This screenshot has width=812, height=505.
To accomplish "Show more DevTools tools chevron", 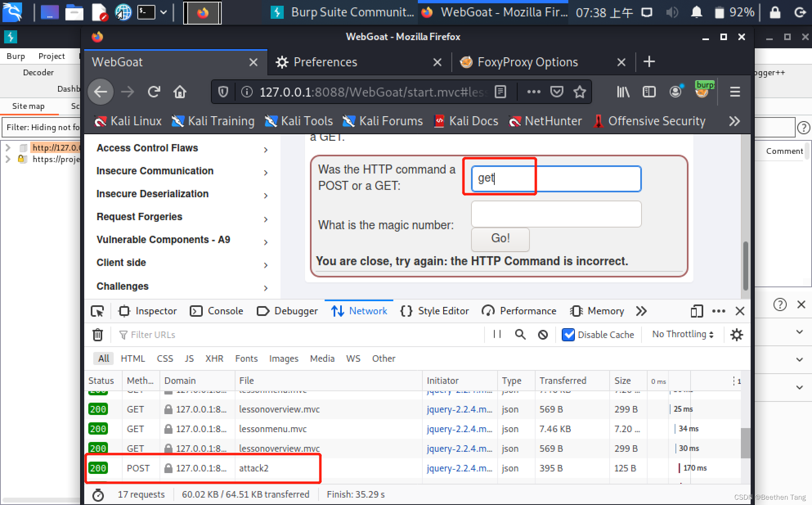I will (x=641, y=311).
